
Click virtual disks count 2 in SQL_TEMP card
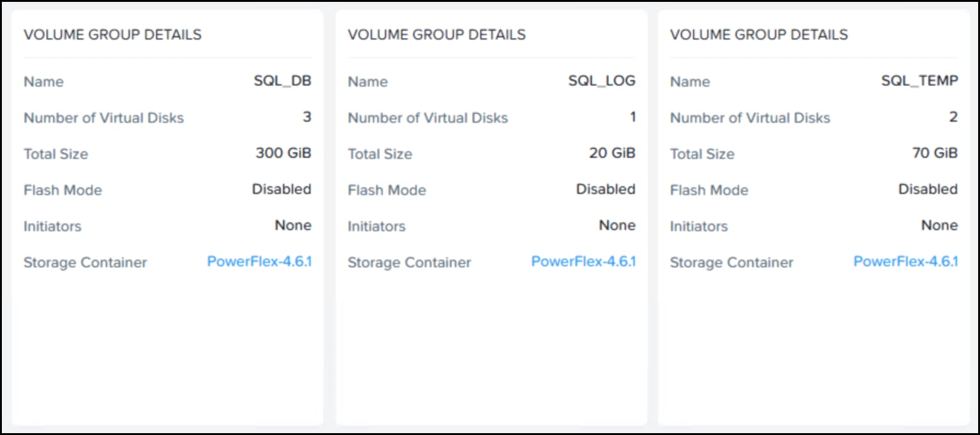click(x=953, y=117)
